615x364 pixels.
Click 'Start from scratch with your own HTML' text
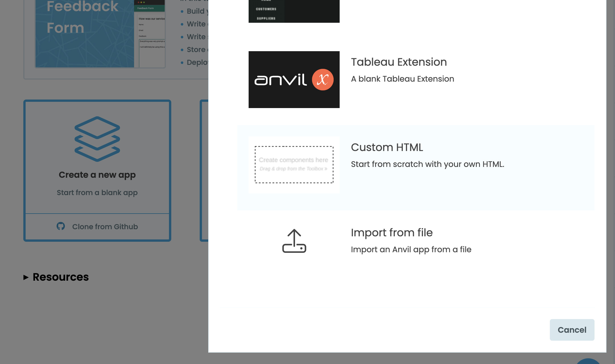(x=427, y=164)
